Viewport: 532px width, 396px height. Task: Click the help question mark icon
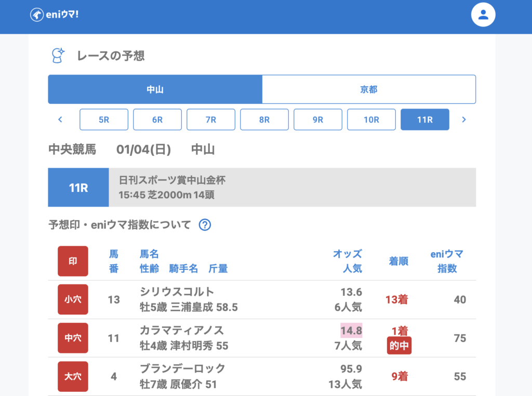click(x=205, y=225)
